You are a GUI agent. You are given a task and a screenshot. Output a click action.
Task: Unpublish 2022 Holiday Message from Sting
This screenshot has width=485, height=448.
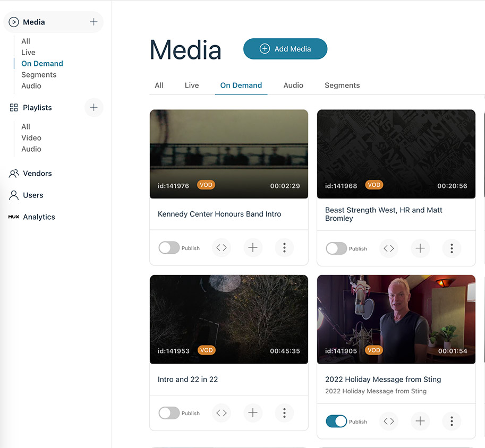coord(336,421)
